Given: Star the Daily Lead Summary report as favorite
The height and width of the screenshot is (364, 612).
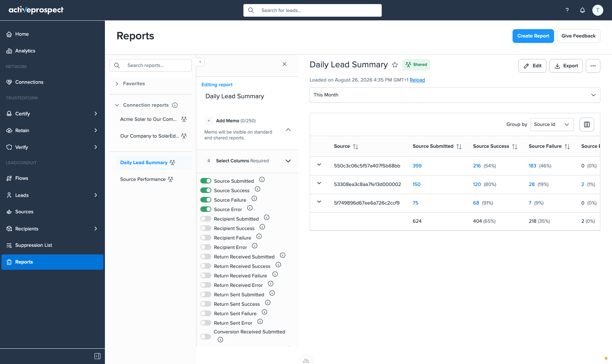Looking at the screenshot, I should point(395,65).
